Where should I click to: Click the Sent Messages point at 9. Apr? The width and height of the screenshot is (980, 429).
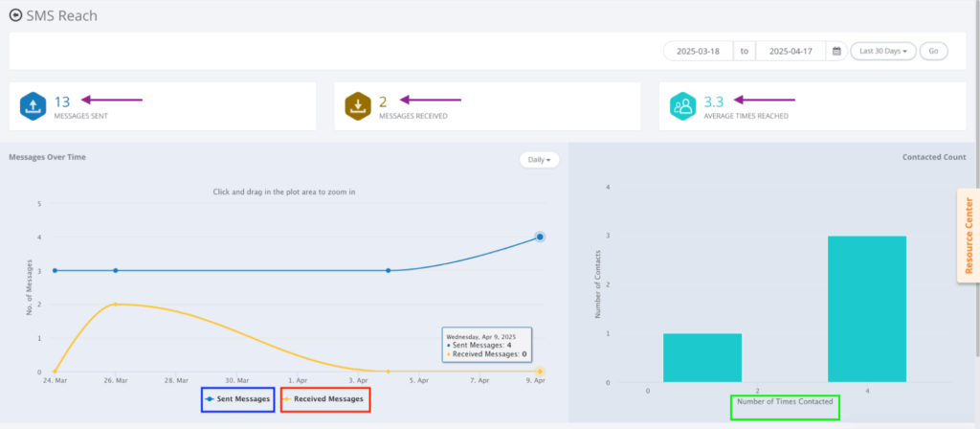(x=540, y=237)
